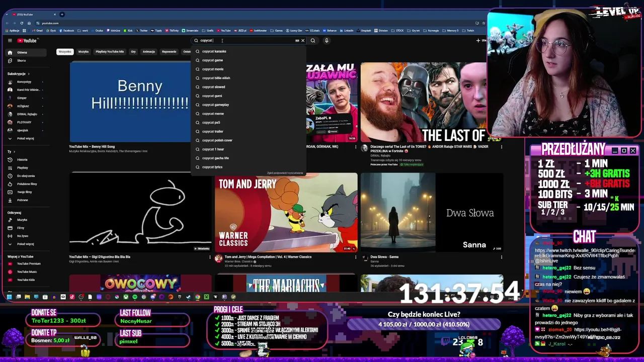Open options menu for Dwa Słowa video
The height and width of the screenshot is (362, 644).
pos(501,257)
